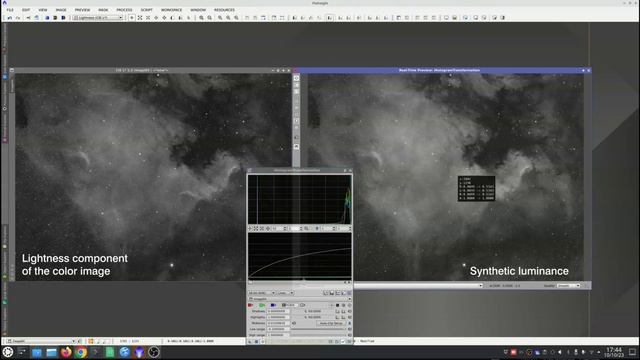The width and height of the screenshot is (640, 360).
Task: Select the green channel in HistogramTransformation
Action: click(x=262, y=305)
